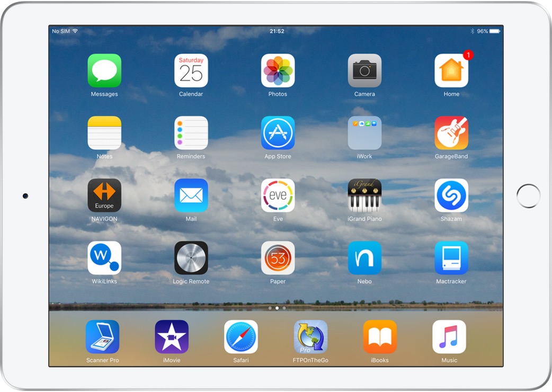The width and height of the screenshot is (552, 392).
Task: Launch GarageBand
Action: (451, 133)
